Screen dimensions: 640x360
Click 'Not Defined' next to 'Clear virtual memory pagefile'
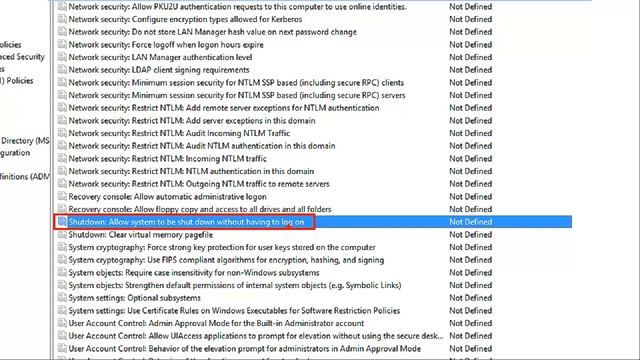coord(471,235)
